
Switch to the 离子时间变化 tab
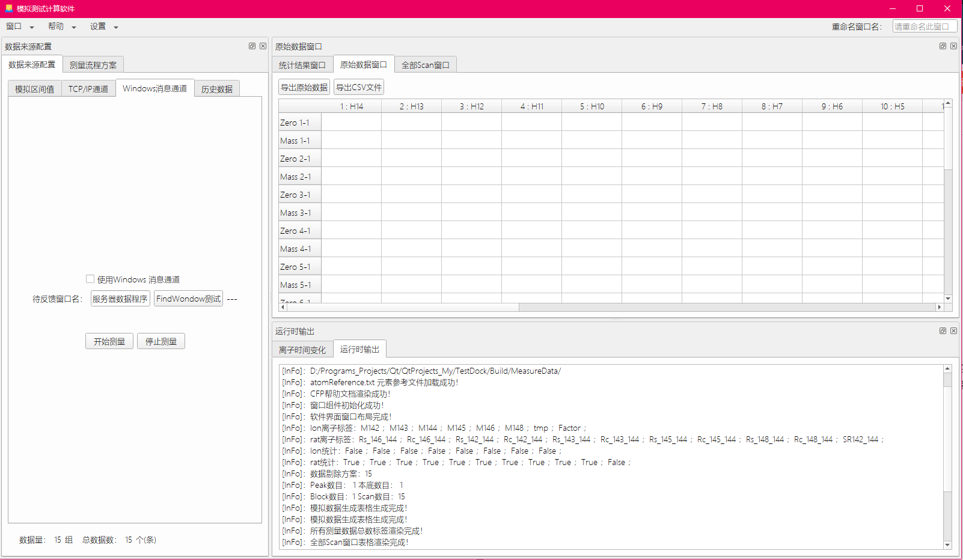point(302,348)
